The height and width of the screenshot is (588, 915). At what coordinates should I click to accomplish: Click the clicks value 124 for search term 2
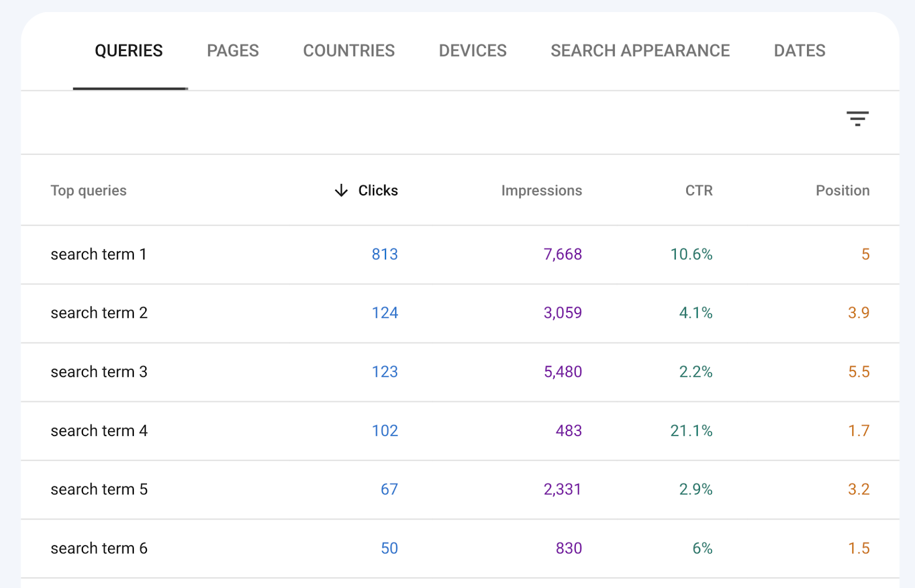[384, 313]
